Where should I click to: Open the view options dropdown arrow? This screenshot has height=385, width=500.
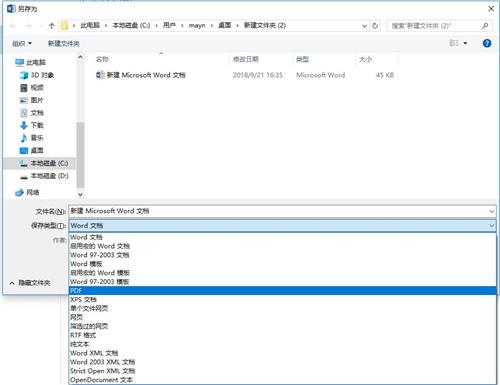click(465, 43)
